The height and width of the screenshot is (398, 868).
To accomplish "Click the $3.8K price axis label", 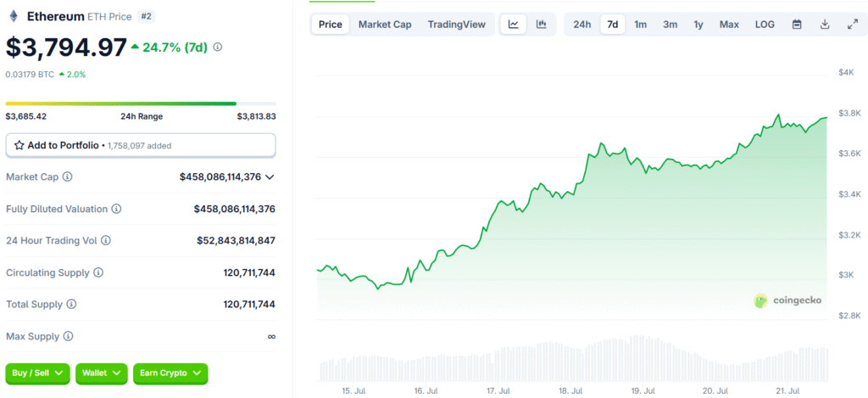I will 849,113.
